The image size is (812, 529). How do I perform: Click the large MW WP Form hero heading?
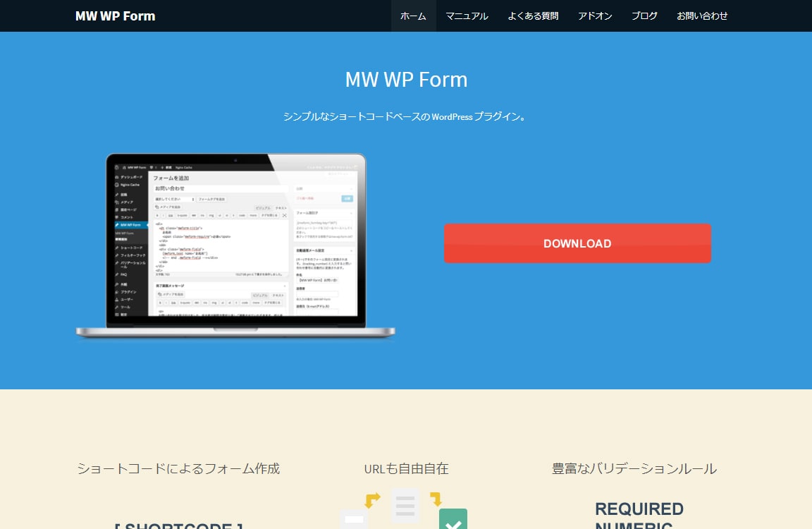[406, 79]
